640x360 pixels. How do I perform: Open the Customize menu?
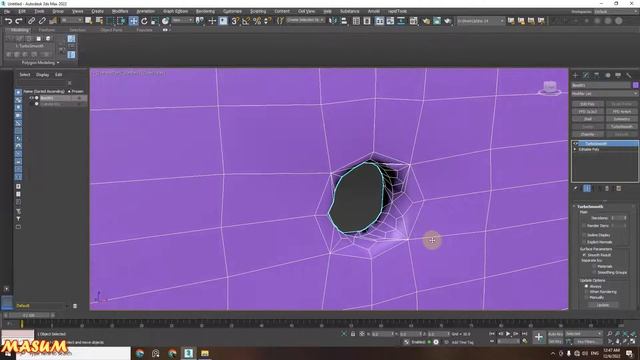click(x=232, y=11)
